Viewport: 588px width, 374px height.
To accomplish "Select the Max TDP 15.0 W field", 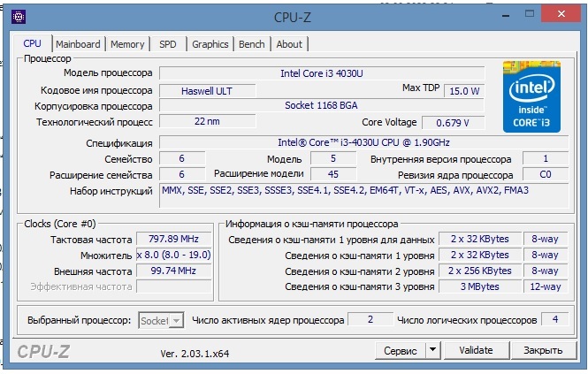I will (463, 90).
